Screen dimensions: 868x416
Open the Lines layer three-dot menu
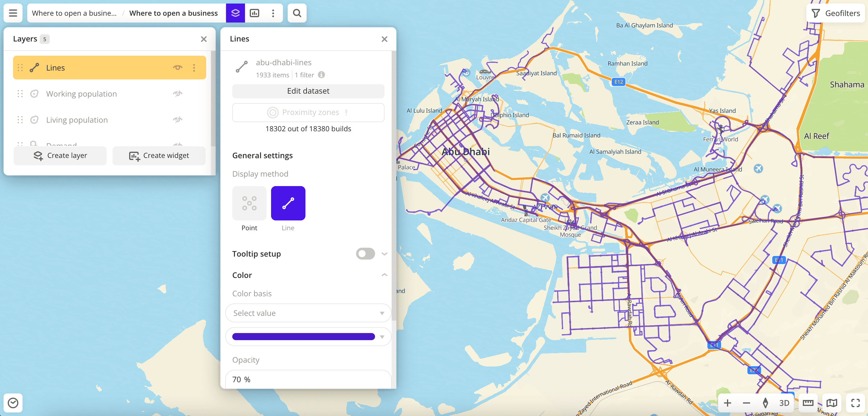pos(194,68)
